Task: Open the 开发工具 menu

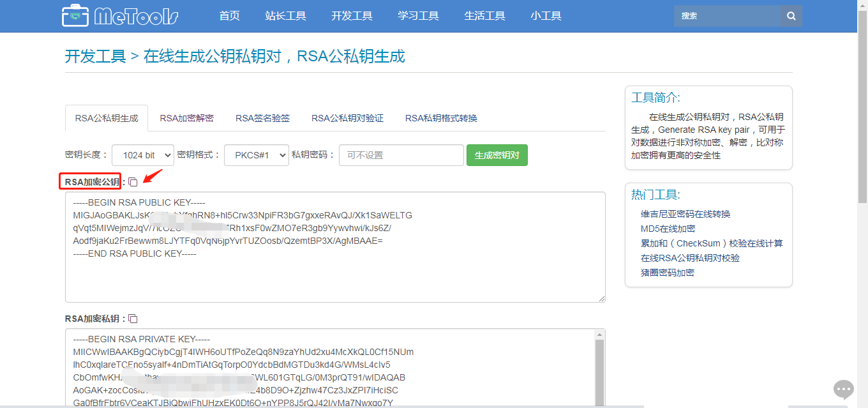Action: 352,16
